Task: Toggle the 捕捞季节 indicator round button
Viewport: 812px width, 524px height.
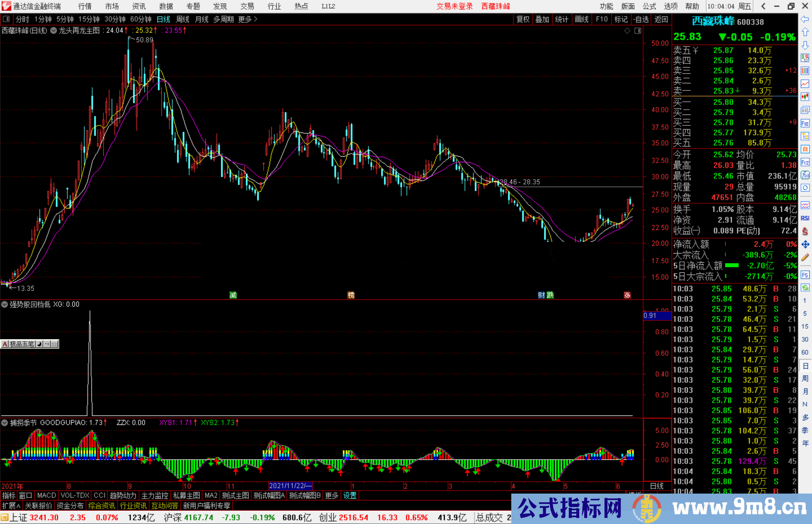Action: [x=5, y=423]
